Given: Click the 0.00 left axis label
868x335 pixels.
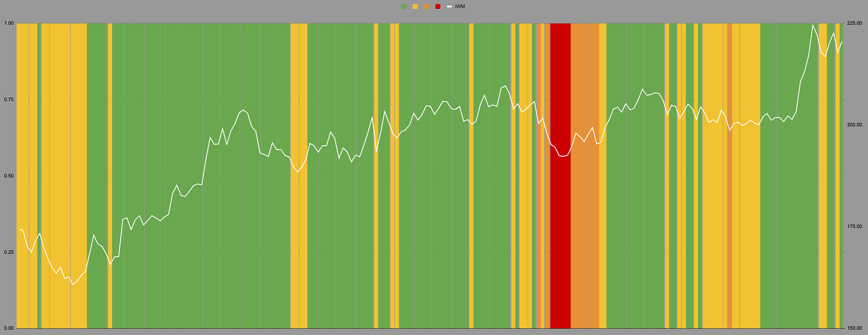Looking at the screenshot, I should click(x=8, y=328).
